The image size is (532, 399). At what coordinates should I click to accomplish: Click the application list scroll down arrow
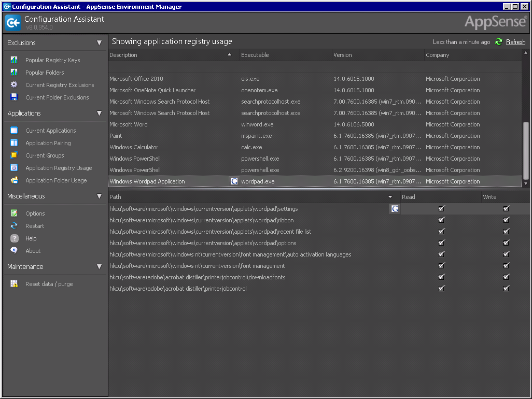(x=526, y=183)
